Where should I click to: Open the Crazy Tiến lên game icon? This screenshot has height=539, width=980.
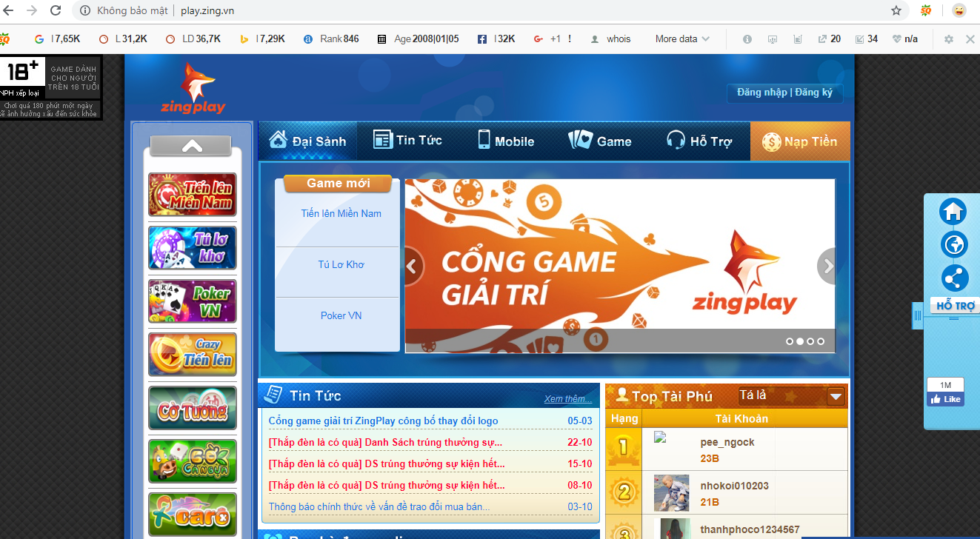pyautogui.click(x=193, y=355)
